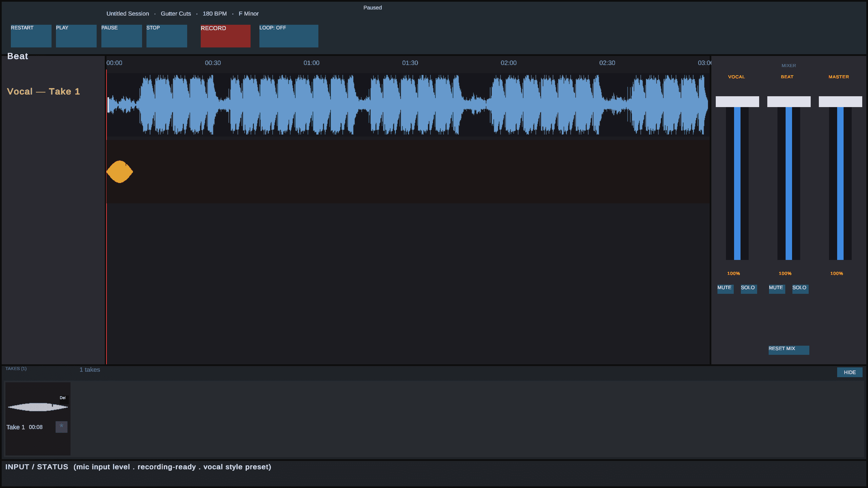
Task: Click the 00:00 timeline ruler mark
Action: pyautogui.click(x=114, y=63)
